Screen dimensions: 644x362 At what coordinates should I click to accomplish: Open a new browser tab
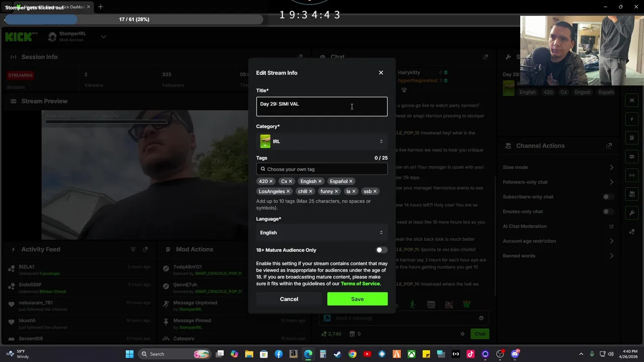[101, 7]
